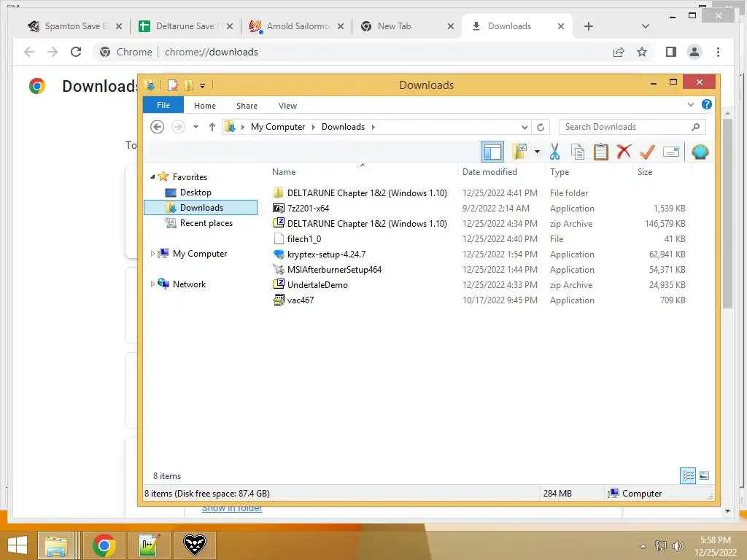The width and height of the screenshot is (747, 560).
Task: Switch to the large icons view button
Action: point(704,475)
